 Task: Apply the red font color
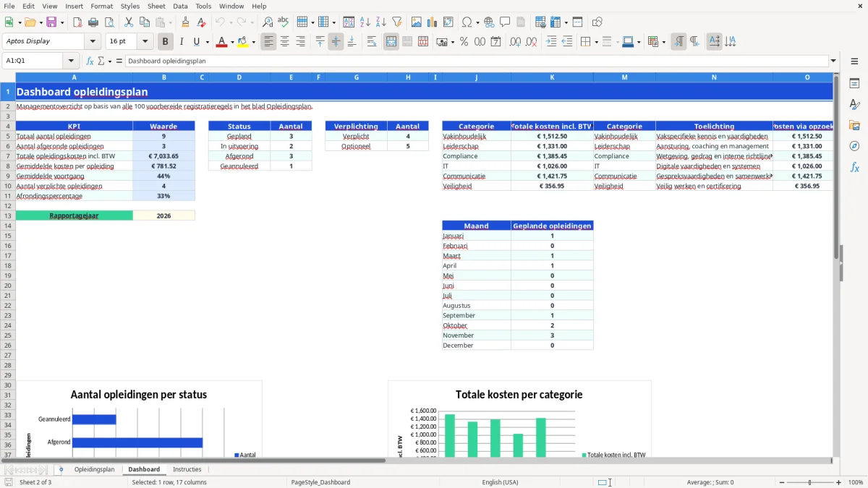pos(221,42)
